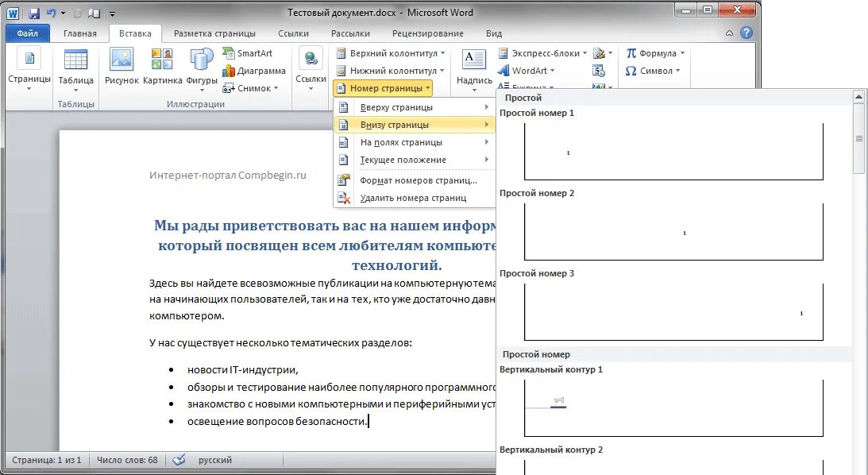Click the Word Help question mark icon

[746, 33]
